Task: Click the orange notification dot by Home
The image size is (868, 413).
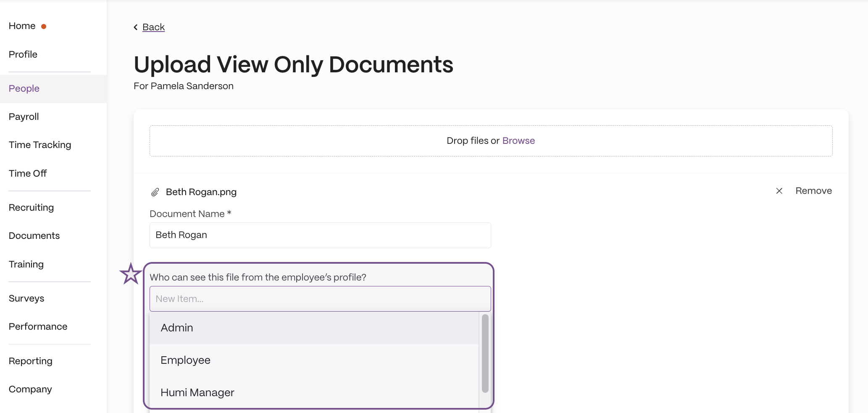Action: click(x=44, y=26)
